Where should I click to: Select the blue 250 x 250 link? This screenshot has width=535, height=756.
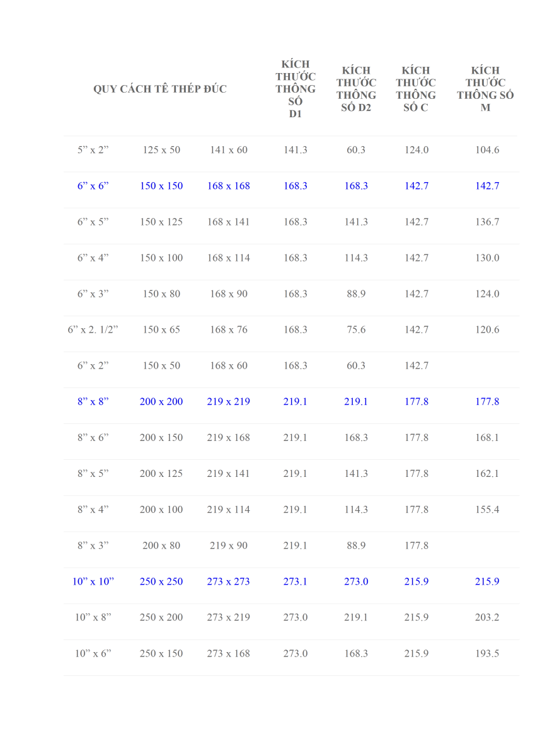[161, 581]
